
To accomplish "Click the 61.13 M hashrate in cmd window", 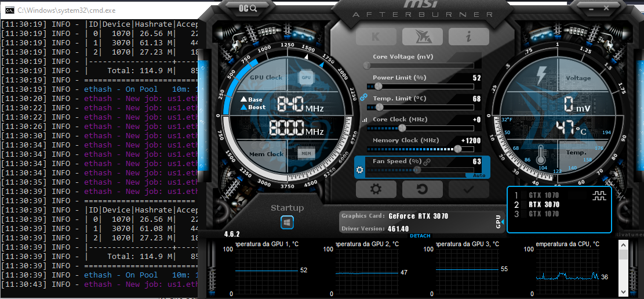I will (x=155, y=43).
